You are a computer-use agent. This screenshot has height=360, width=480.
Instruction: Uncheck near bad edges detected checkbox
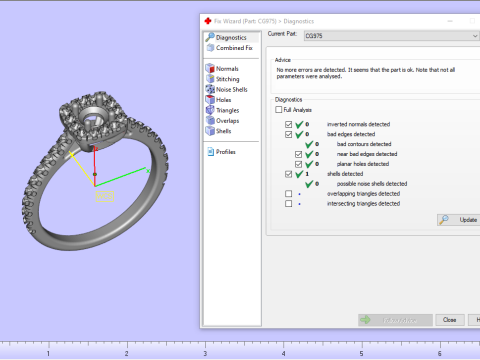tap(298, 154)
